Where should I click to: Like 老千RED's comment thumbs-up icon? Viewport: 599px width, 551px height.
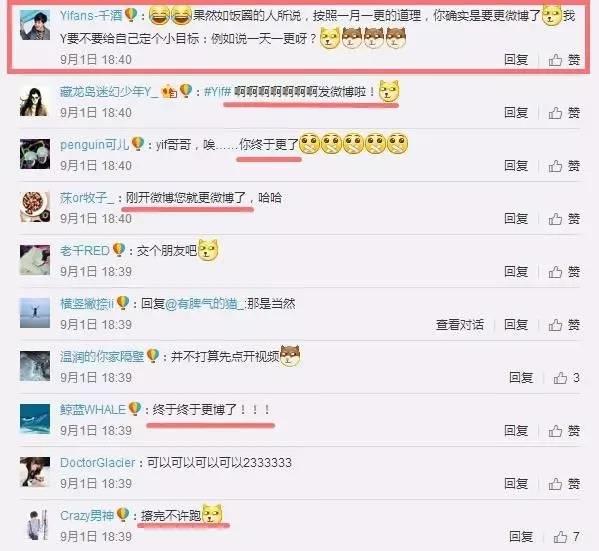tap(555, 272)
